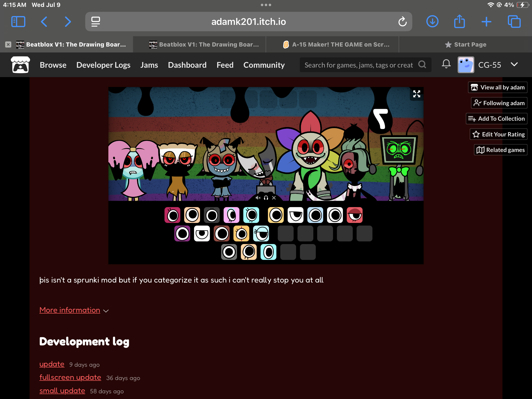Open the Dashboard
This screenshot has width=532, height=399.
tap(187, 65)
